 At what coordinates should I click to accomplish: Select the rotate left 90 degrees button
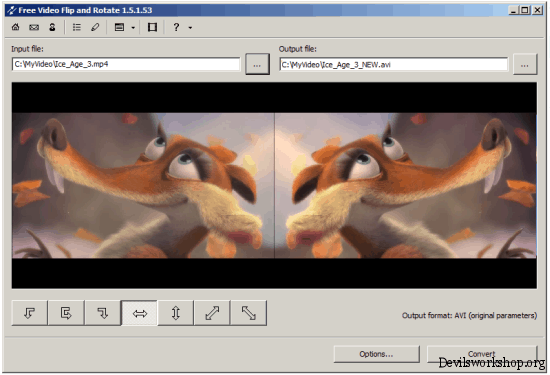[x=29, y=313]
